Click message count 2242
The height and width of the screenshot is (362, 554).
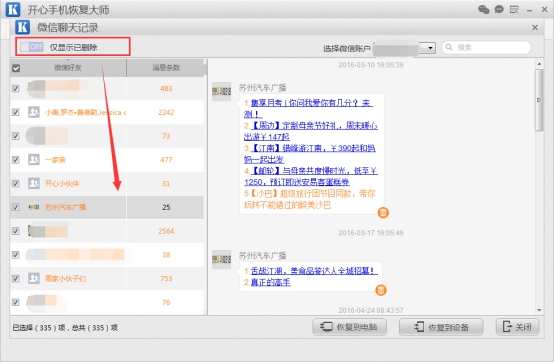[x=166, y=112]
